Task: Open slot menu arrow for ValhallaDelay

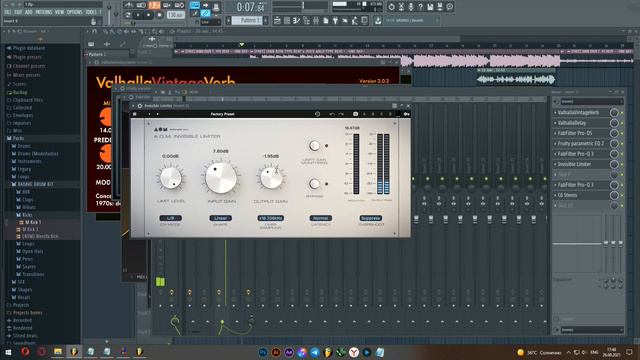Action: click(555, 123)
